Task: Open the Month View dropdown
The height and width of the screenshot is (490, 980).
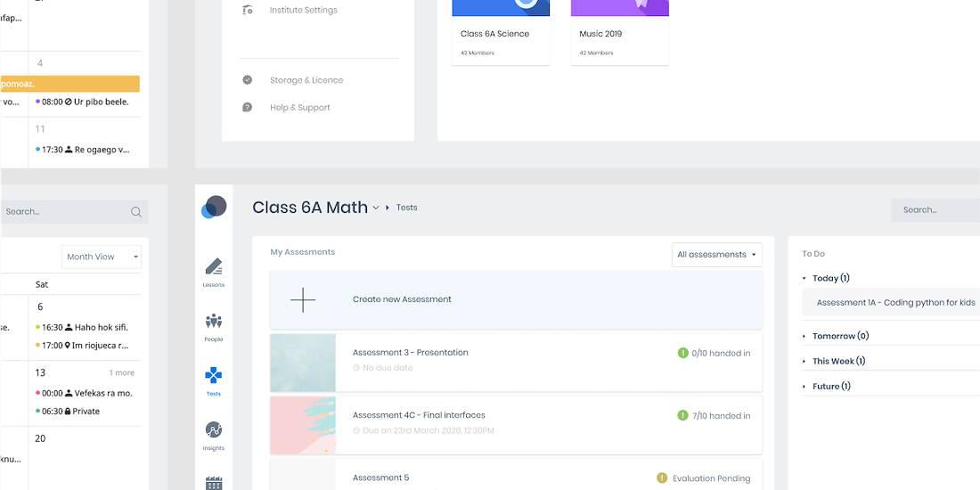Action: click(102, 257)
